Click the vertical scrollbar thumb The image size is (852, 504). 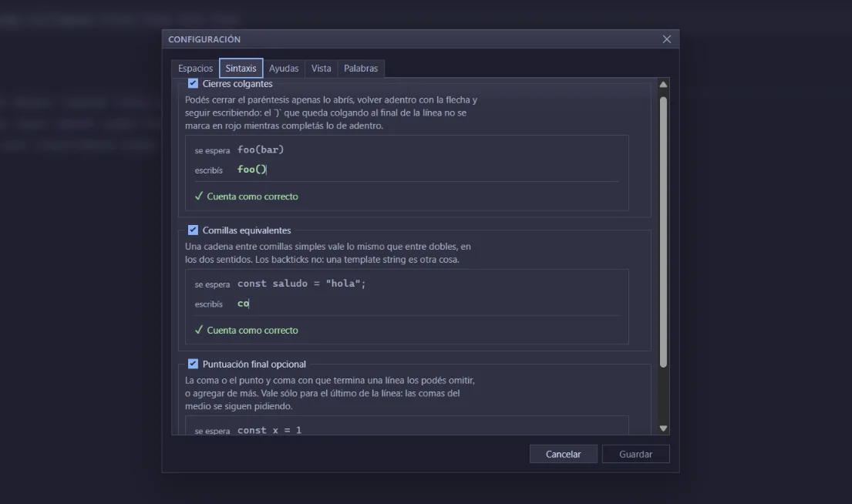click(663, 233)
